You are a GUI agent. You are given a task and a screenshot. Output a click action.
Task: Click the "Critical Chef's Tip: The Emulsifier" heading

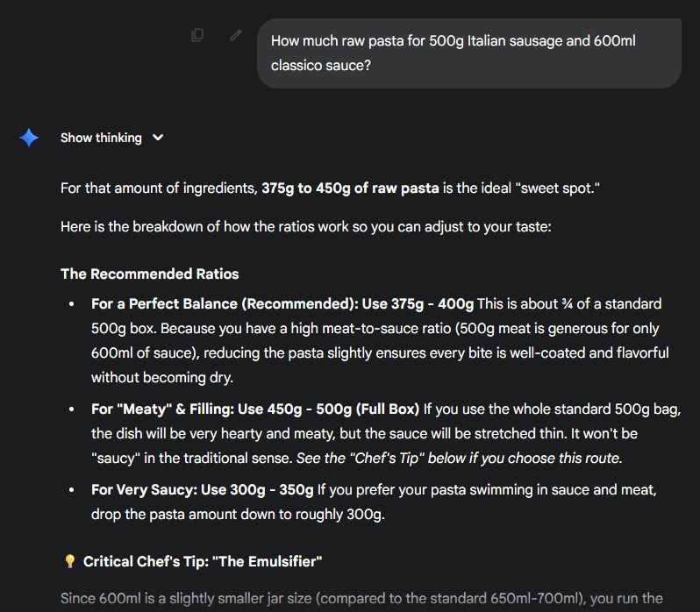click(x=204, y=561)
